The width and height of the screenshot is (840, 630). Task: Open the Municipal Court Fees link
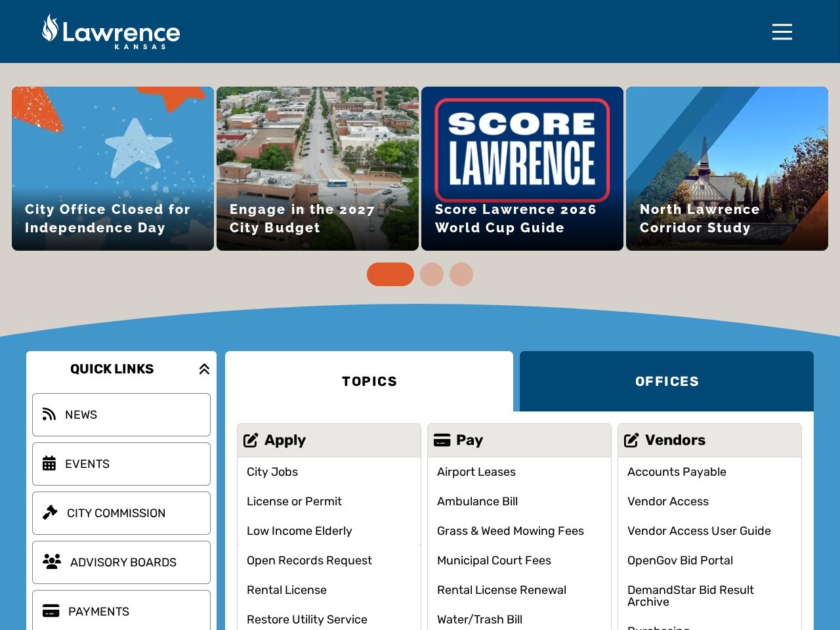point(494,560)
